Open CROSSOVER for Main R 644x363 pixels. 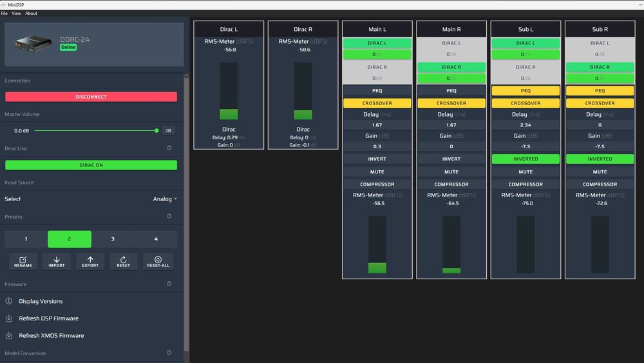(x=451, y=103)
